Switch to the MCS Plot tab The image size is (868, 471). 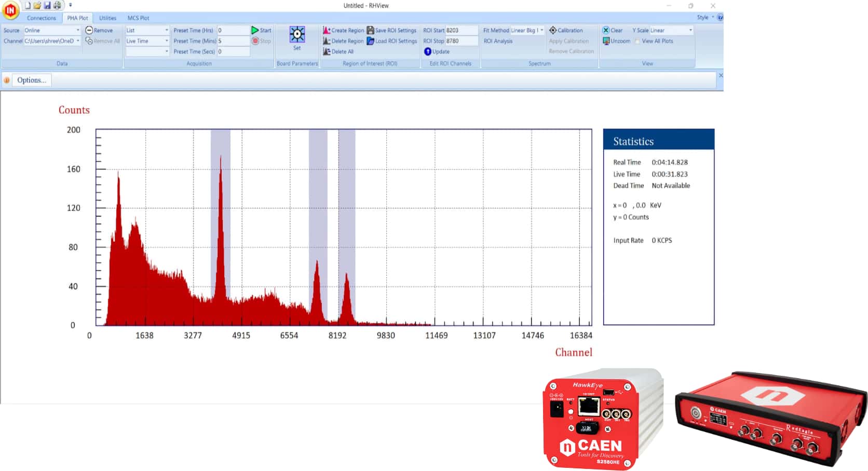[138, 18]
